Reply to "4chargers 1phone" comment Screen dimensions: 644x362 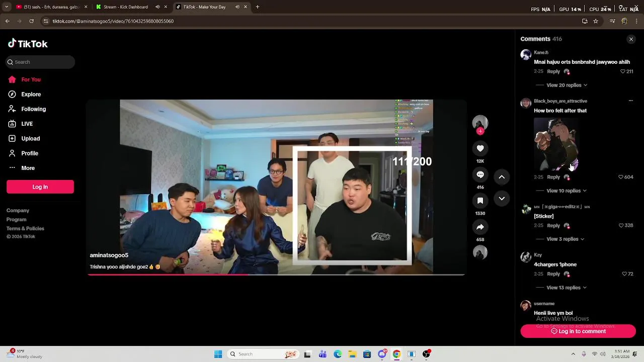click(553, 274)
